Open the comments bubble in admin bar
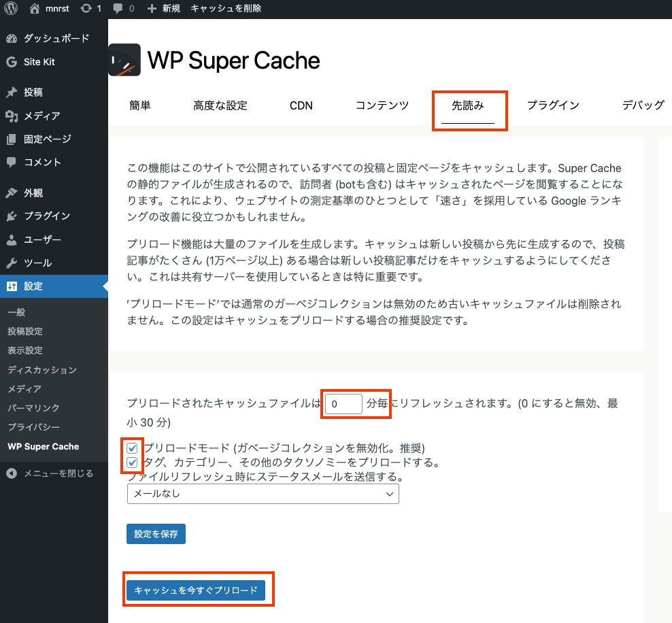Image resolution: width=672 pixels, height=623 pixels. [118, 9]
